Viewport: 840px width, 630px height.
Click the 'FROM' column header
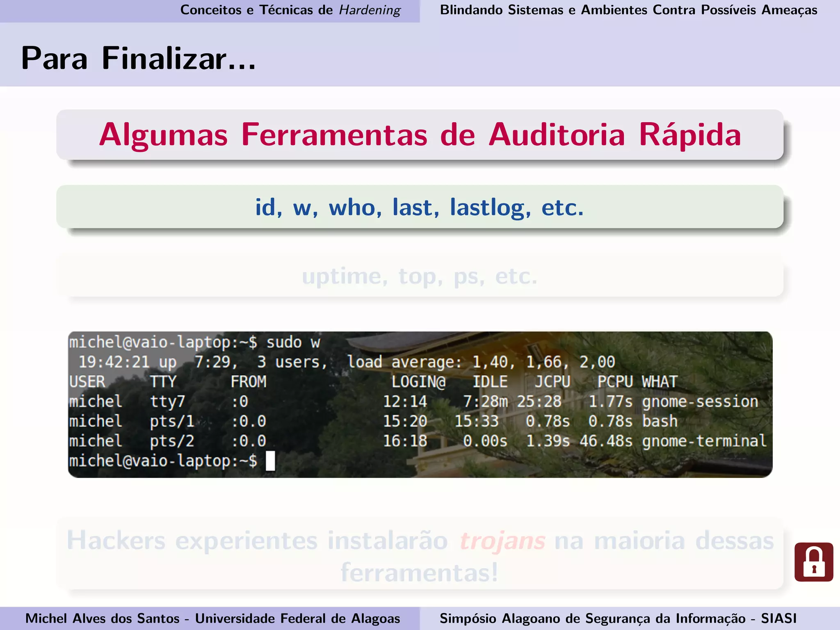point(249,381)
